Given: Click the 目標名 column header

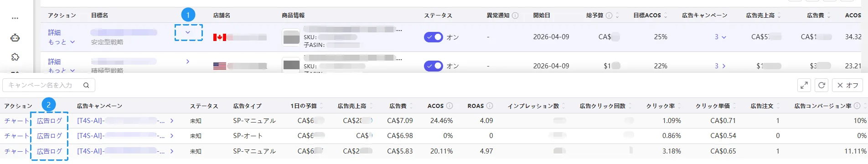Looking at the screenshot, I should click(x=99, y=15).
